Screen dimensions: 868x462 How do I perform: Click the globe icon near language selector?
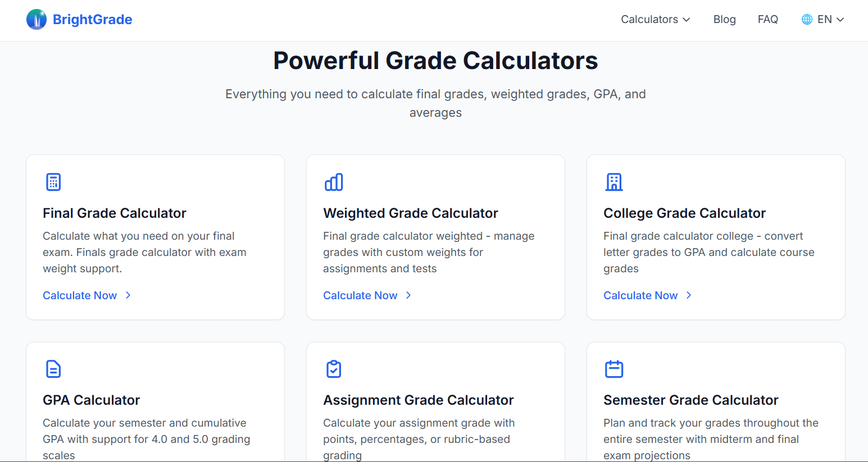point(806,19)
